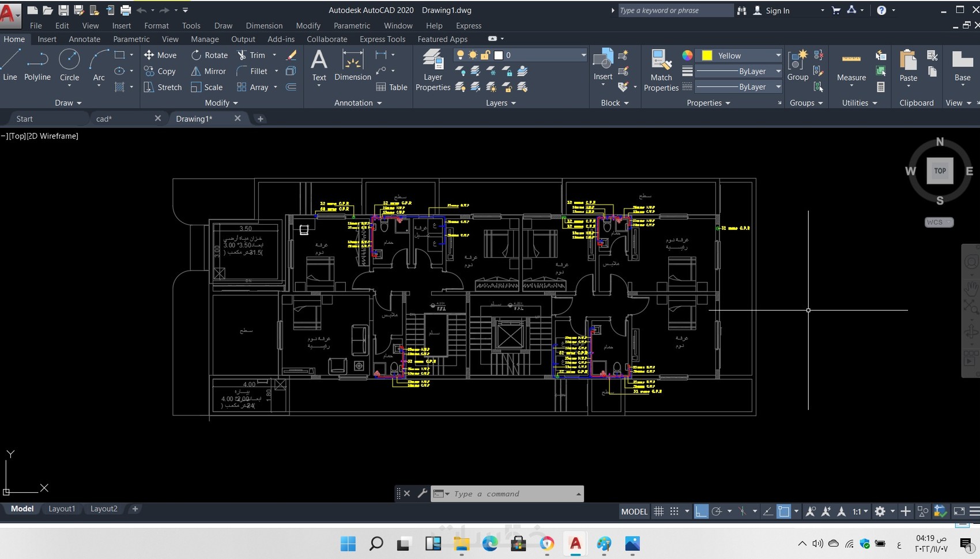
Task: Click the Sign In button
Action: [777, 10]
